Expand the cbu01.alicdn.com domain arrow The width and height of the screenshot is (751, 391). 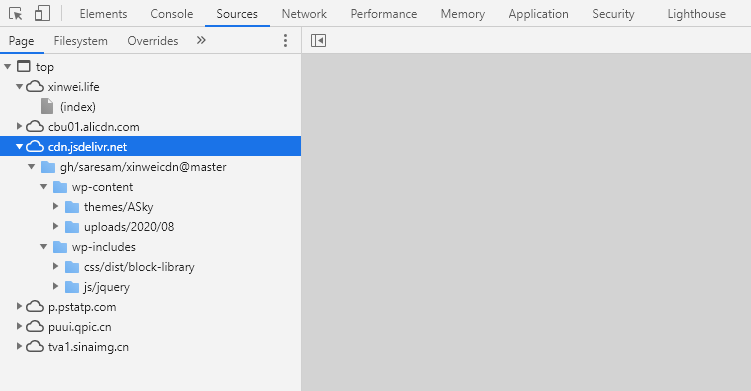19,126
